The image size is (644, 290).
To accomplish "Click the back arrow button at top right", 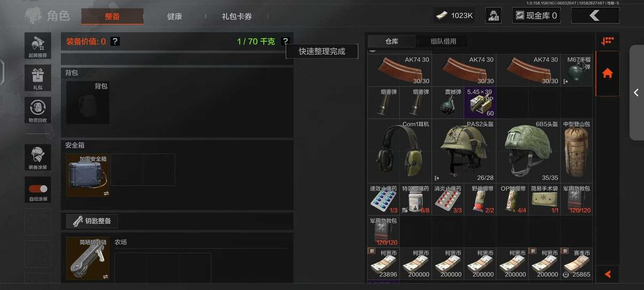I will [x=595, y=16].
